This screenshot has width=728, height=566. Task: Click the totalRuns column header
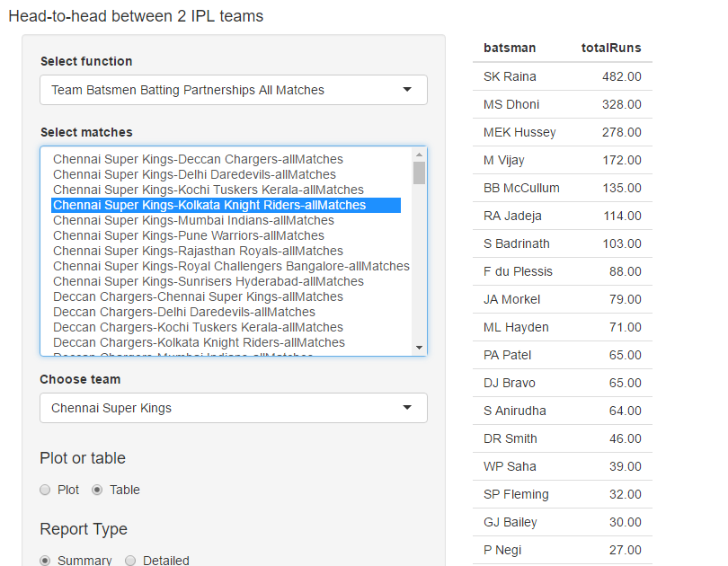point(611,48)
